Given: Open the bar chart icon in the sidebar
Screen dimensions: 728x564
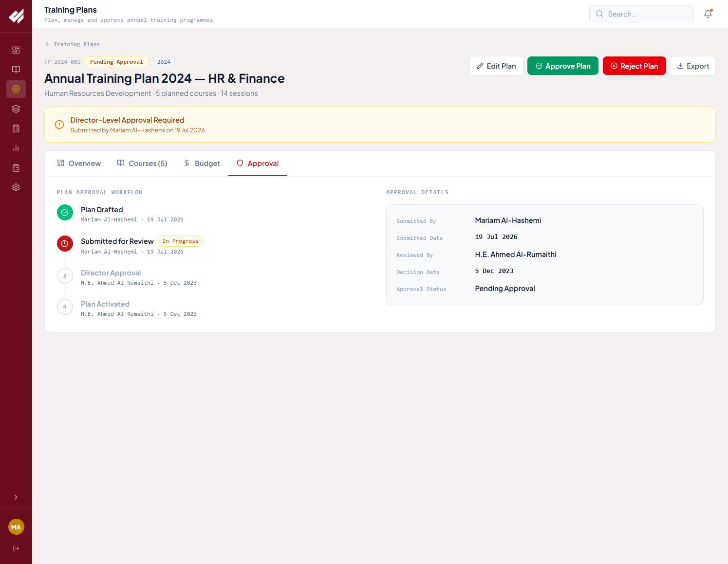Looking at the screenshot, I should [16, 148].
